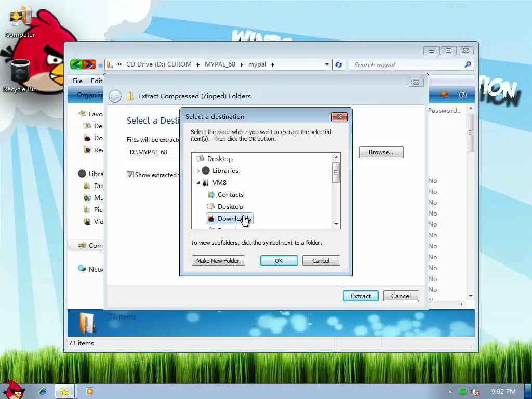Select Contacts in destination tree
Image resolution: width=532 pixels, height=399 pixels.
click(230, 194)
